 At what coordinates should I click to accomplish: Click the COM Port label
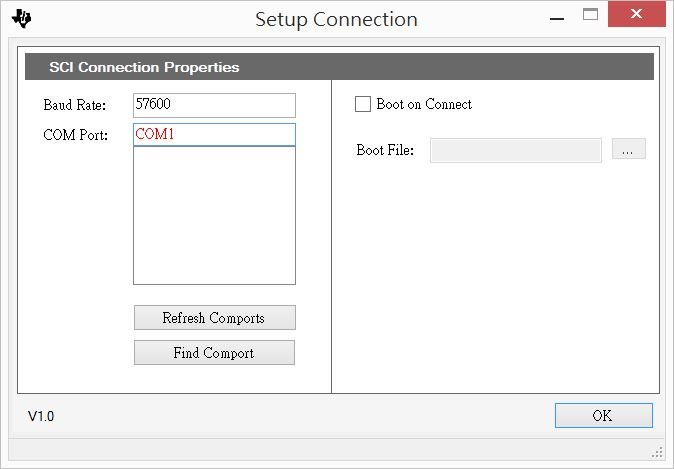tap(75, 135)
